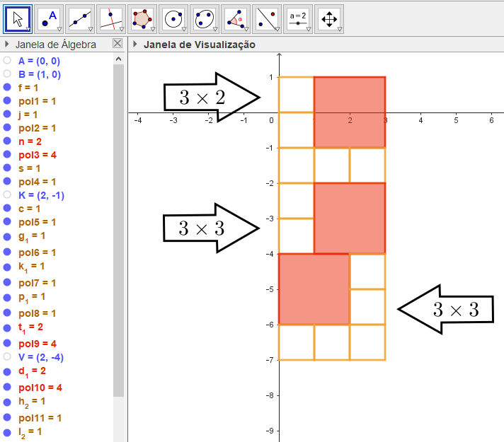Pick the Reflect about line tool

click(267, 18)
